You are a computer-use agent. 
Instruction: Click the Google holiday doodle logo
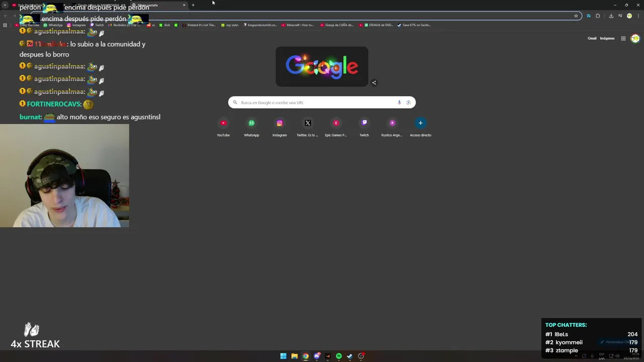(322, 66)
